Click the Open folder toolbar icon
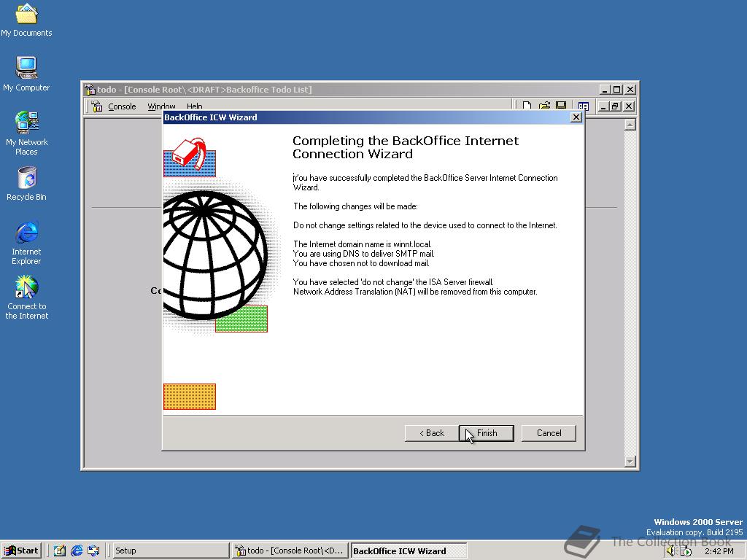The width and height of the screenshot is (747, 560). 544,106
